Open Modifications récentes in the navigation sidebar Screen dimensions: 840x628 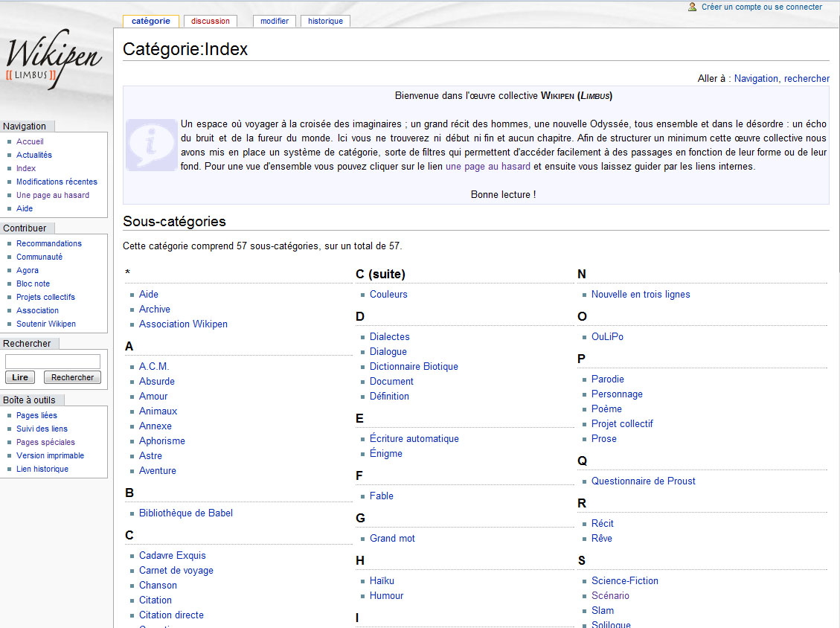point(57,182)
